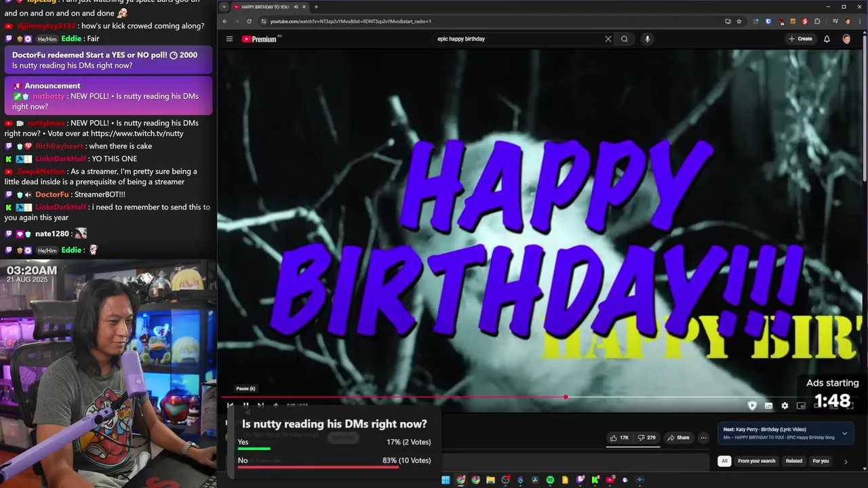
Task: Run the search with magnifier button
Action: pyautogui.click(x=625, y=39)
